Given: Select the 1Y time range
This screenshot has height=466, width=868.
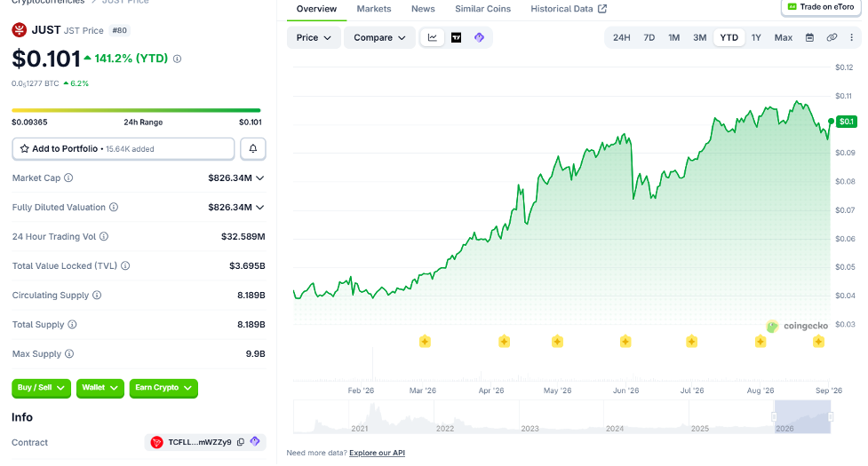Looking at the screenshot, I should [756, 37].
